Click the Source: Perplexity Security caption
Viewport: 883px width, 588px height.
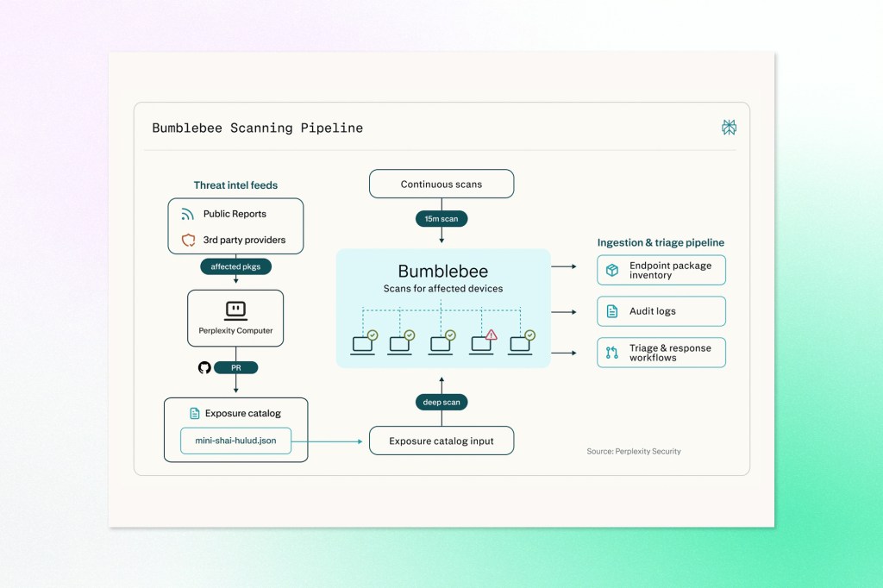click(x=634, y=451)
